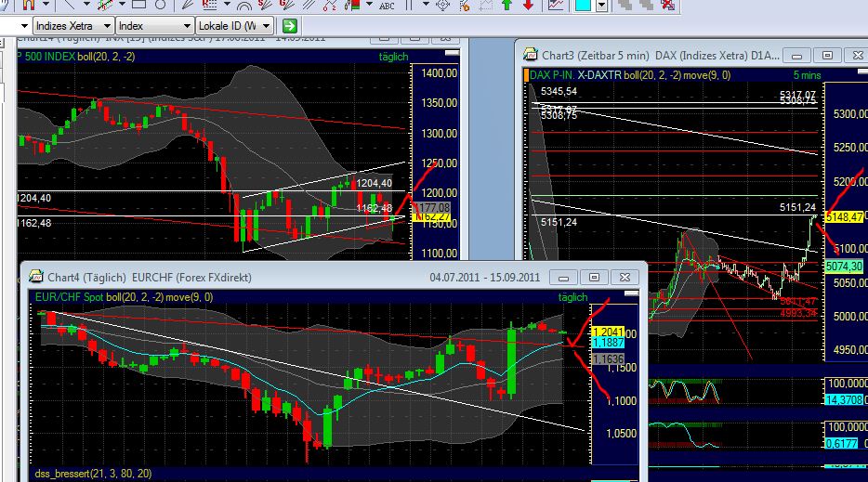Open the color swatch dropdown arrow
The width and height of the screenshot is (868, 482).
tap(601, 6)
